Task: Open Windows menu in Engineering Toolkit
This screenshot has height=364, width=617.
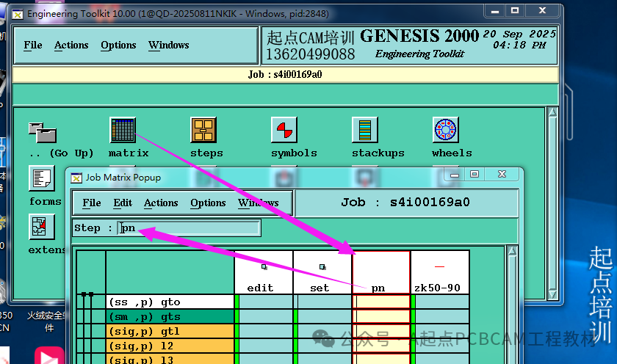Action: click(x=169, y=45)
